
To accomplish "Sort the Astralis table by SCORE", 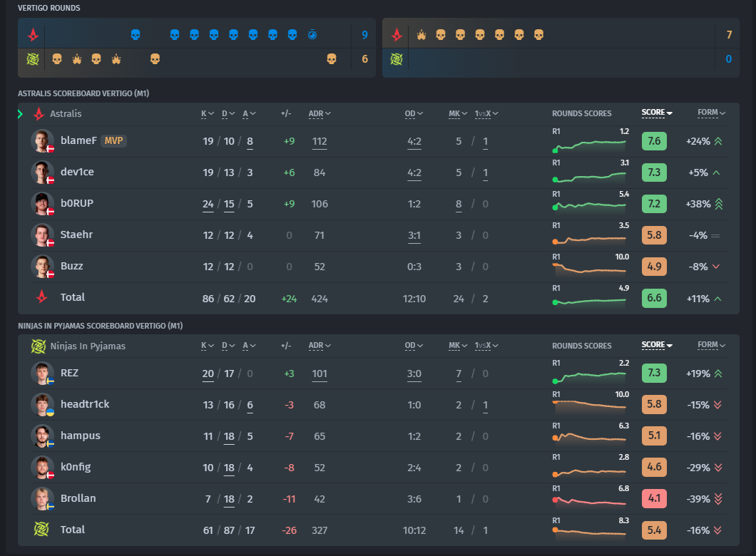I will [x=657, y=112].
